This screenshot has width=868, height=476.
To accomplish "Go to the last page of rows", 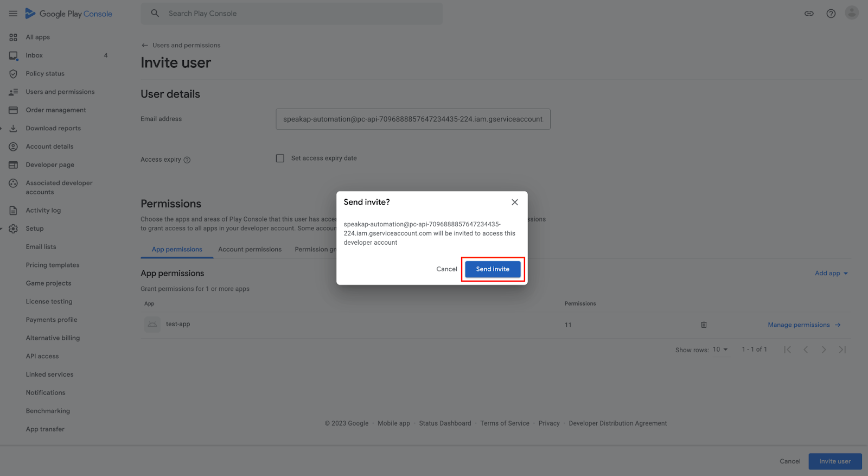I will pos(842,350).
